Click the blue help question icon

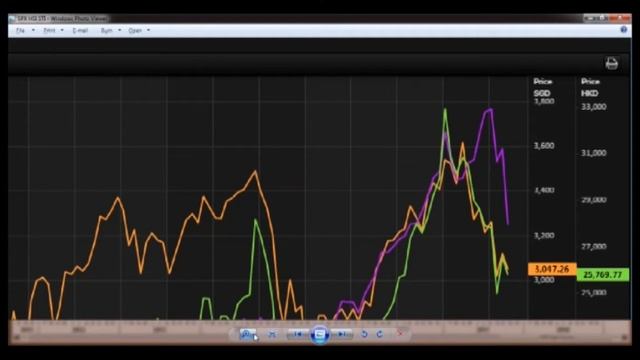[624, 30]
